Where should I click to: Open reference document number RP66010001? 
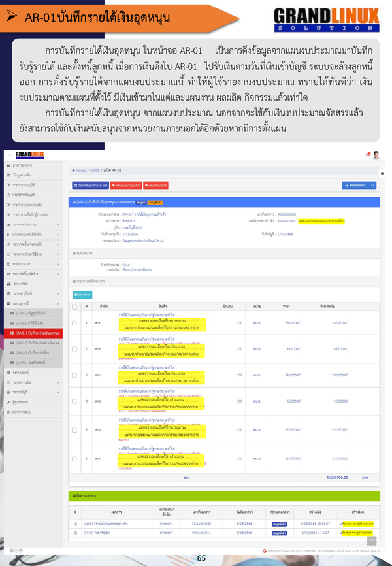(x=287, y=221)
